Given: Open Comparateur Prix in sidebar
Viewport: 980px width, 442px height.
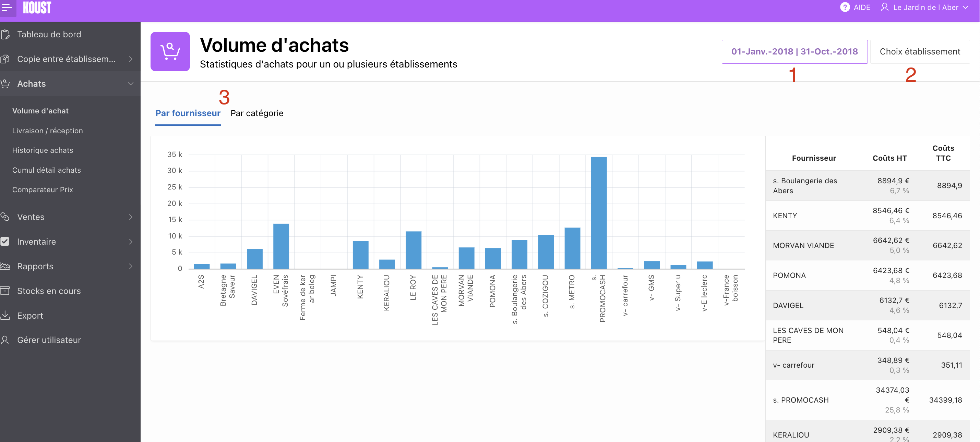Looking at the screenshot, I should (x=43, y=189).
